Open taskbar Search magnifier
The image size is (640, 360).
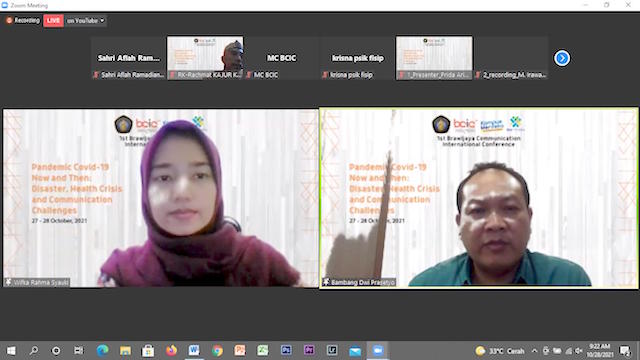33,351
